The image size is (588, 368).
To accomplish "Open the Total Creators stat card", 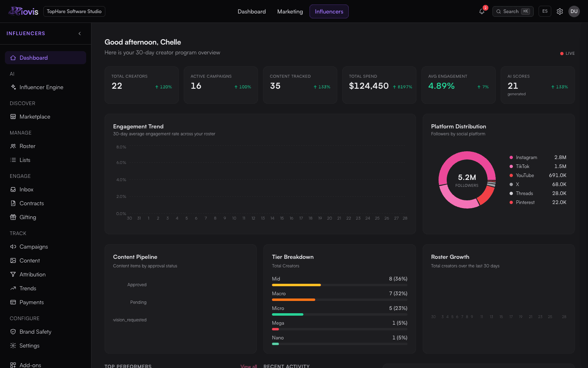I will (x=142, y=85).
